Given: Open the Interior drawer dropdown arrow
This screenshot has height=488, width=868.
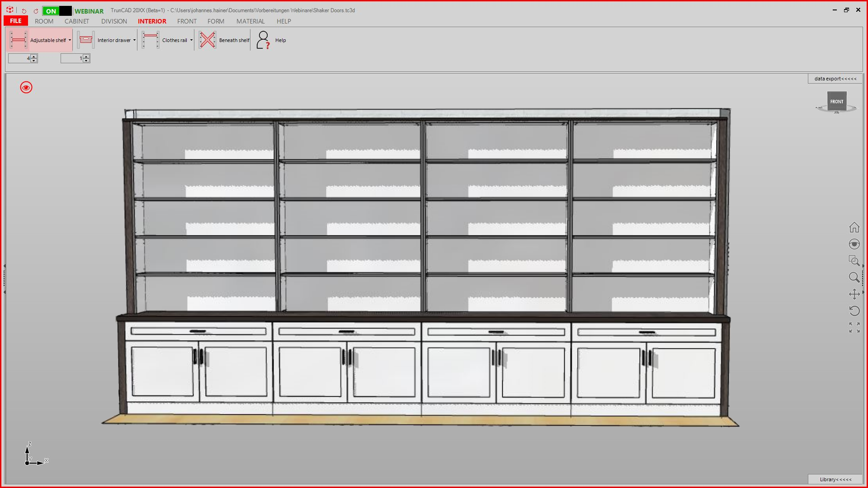Looking at the screenshot, I should (134, 40).
